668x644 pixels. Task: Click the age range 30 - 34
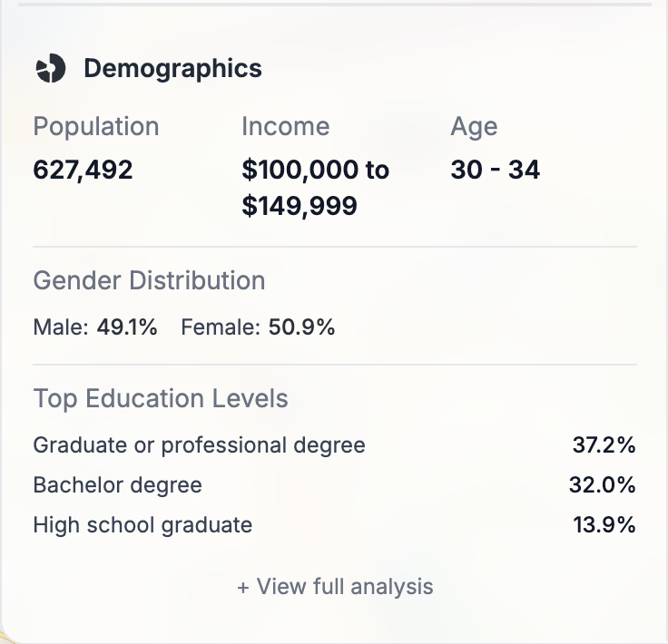point(495,170)
